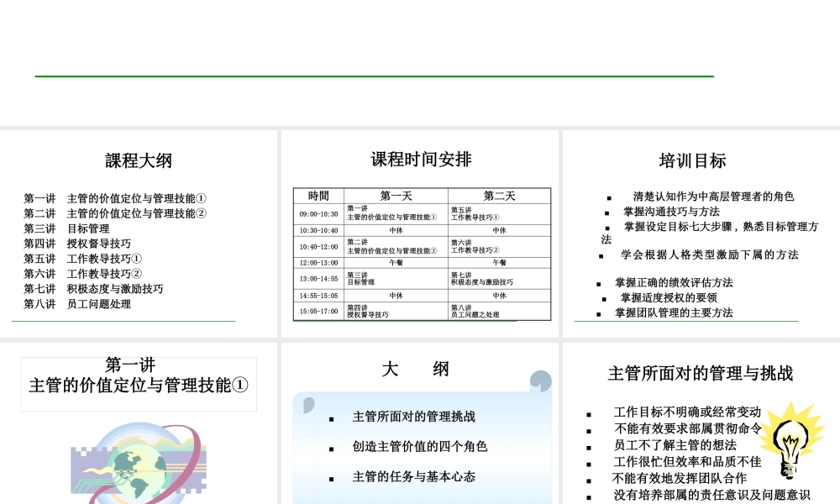The width and height of the screenshot is (840, 504).
Task: Select the 課程大纲 slide thumbnail
Action: click(139, 234)
